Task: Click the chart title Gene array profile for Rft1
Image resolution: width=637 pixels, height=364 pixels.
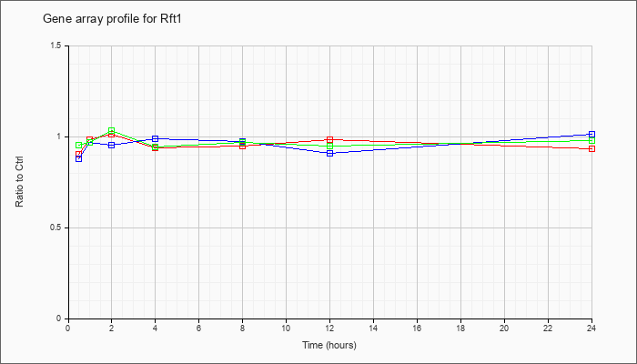Action: pos(112,19)
